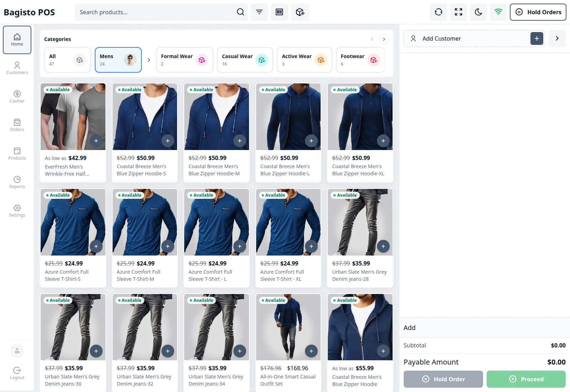Click the Add Customer field
Viewport: 570px width, 392px height.
[x=474, y=38]
